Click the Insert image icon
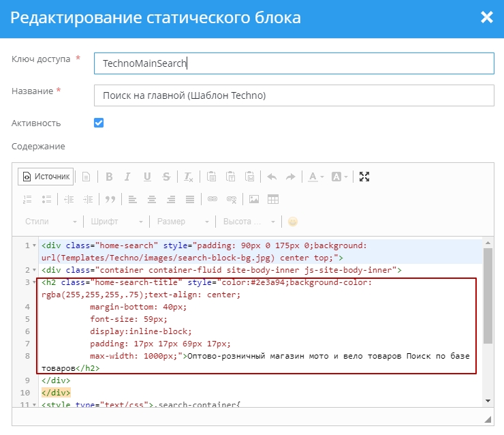 (x=254, y=199)
